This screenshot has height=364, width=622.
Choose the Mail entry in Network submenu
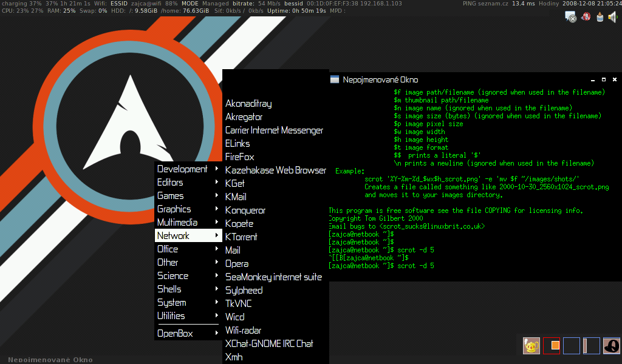click(x=276, y=250)
